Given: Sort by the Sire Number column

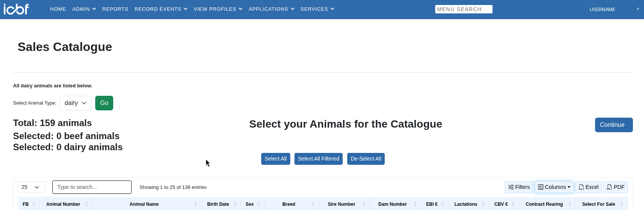Looking at the screenshot, I should point(345,204).
